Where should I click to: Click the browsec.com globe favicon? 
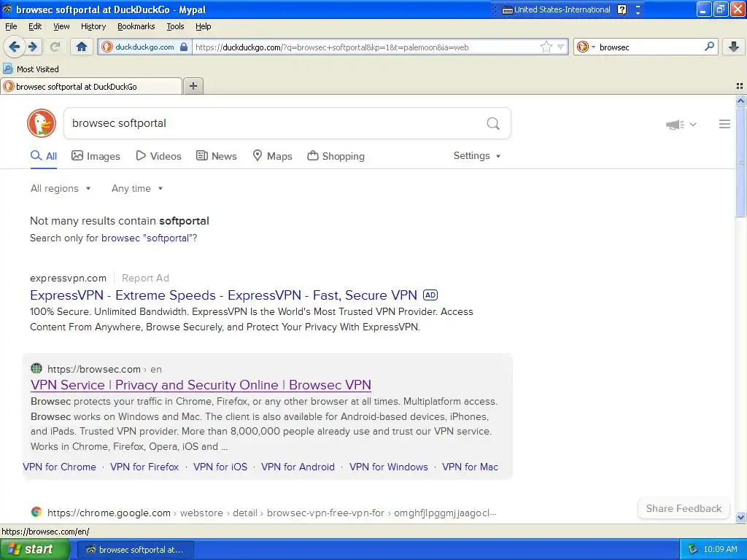tap(36, 368)
